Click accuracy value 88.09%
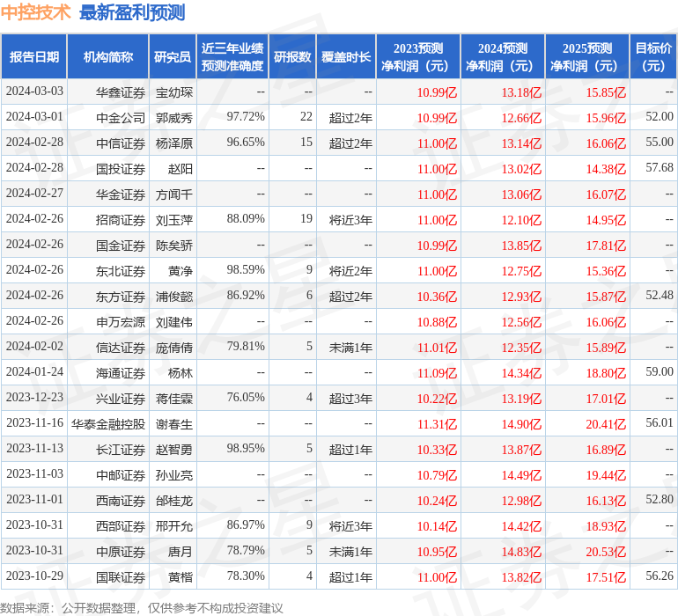This screenshot has width=678, height=616. 246,219
